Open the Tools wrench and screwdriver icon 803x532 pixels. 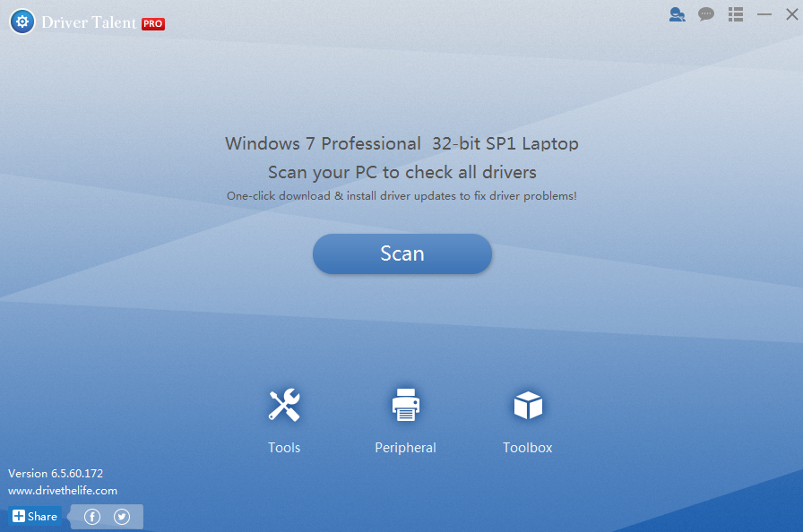(x=284, y=405)
